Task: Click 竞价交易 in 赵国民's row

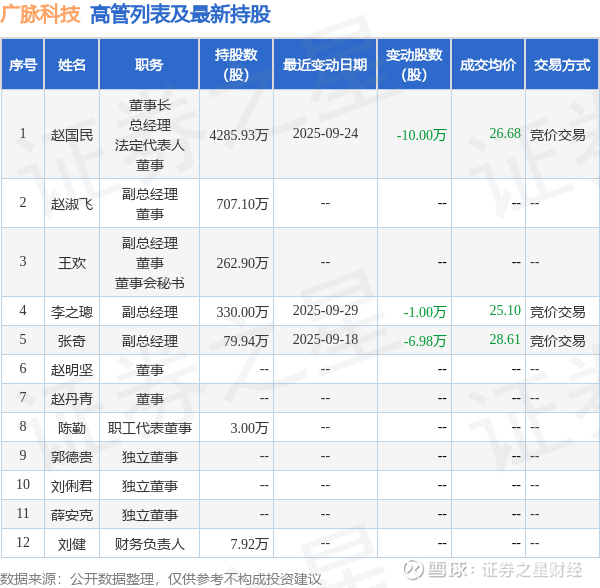Action: point(558,135)
